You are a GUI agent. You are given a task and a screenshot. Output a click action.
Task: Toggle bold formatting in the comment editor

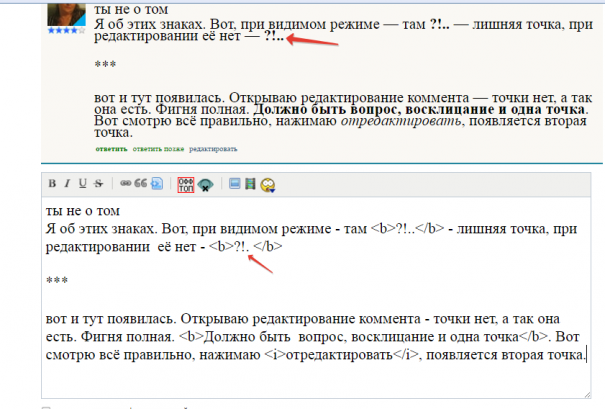point(53,184)
